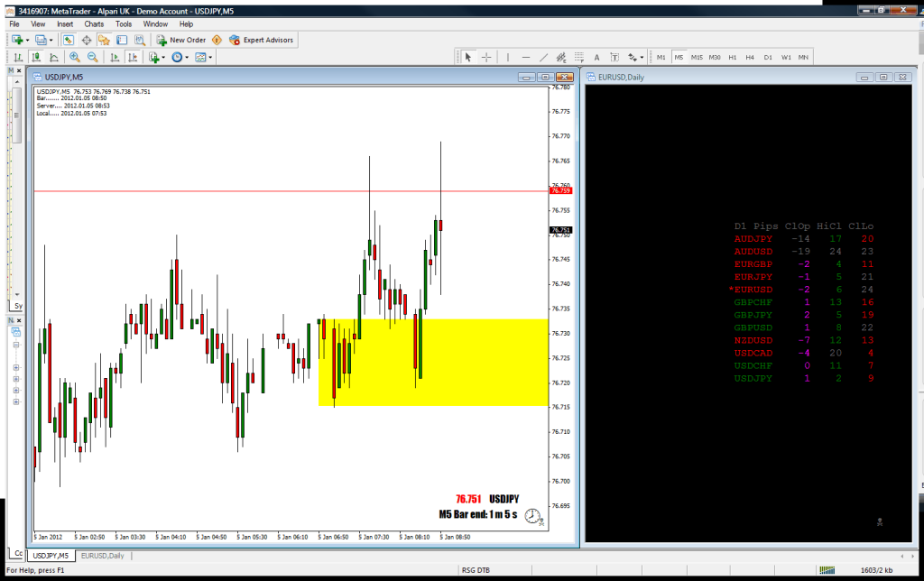Viewport: 924px width, 581px height.
Task: Open the View menu
Action: click(38, 24)
